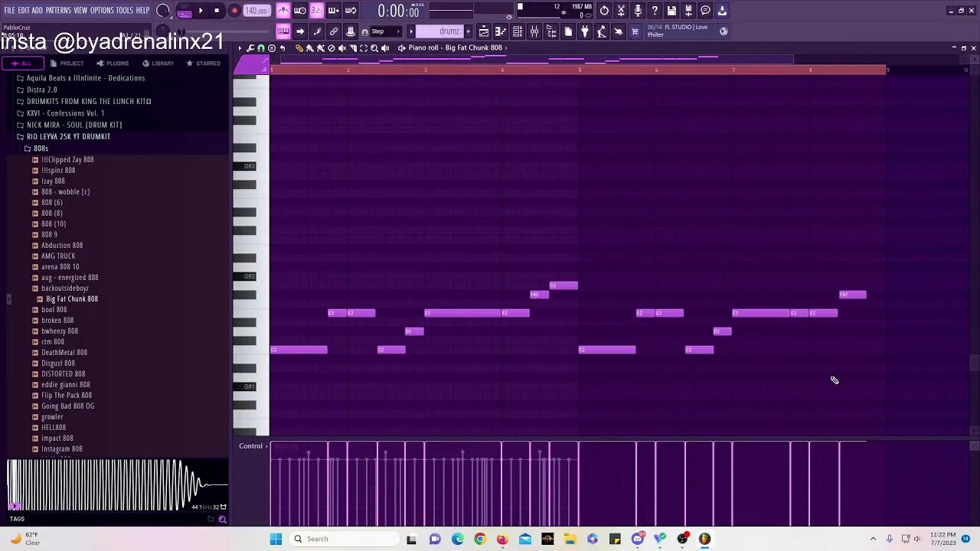Screen dimensions: 980x551
Task: Click the browser search magnifier icon
Action: click(222, 520)
